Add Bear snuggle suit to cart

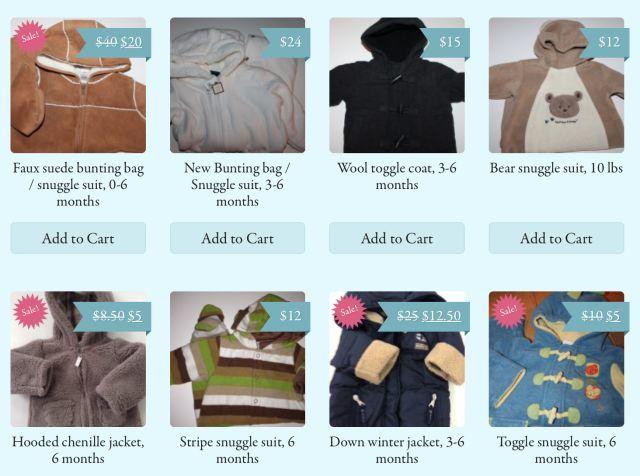[556, 238]
